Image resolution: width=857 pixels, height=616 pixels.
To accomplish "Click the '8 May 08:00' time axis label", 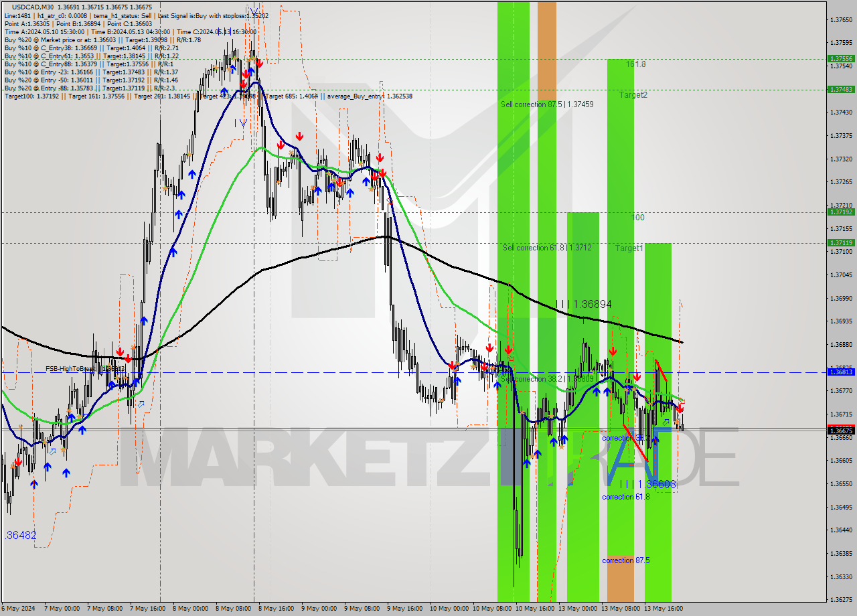I will coord(234,609).
